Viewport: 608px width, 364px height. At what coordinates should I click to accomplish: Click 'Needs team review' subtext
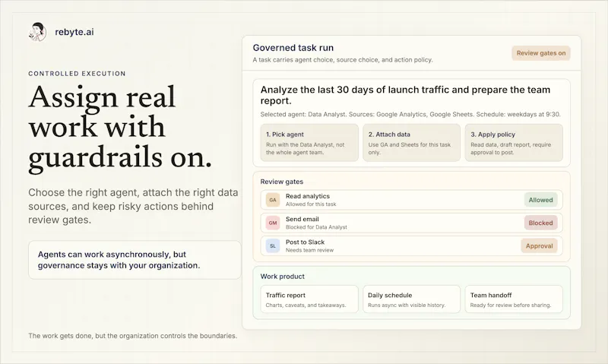coord(309,250)
